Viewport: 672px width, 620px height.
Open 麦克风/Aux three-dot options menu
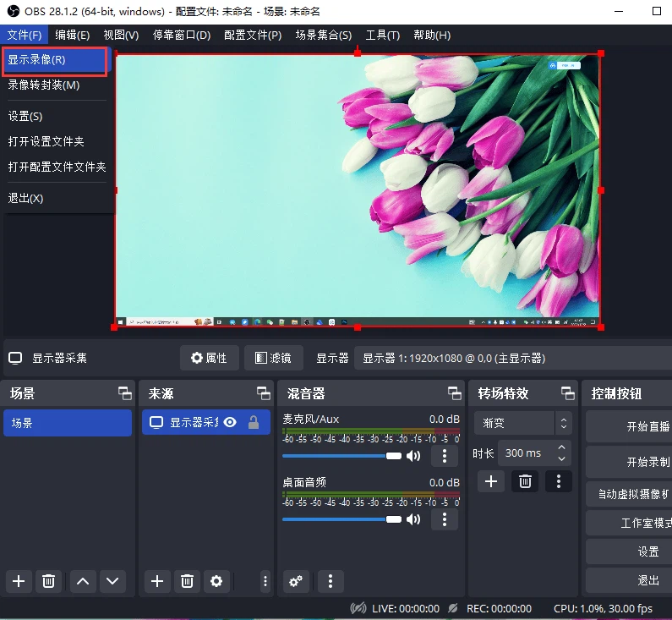pyautogui.click(x=445, y=456)
